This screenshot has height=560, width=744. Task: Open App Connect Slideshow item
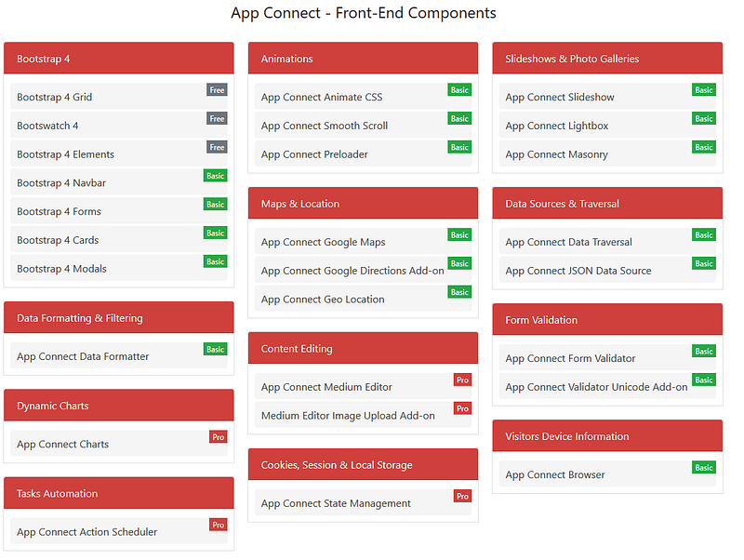(607, 97)
